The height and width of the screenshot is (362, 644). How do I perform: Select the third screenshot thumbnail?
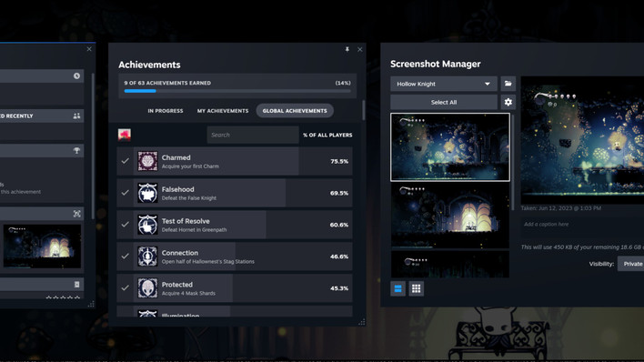(450, 265)
